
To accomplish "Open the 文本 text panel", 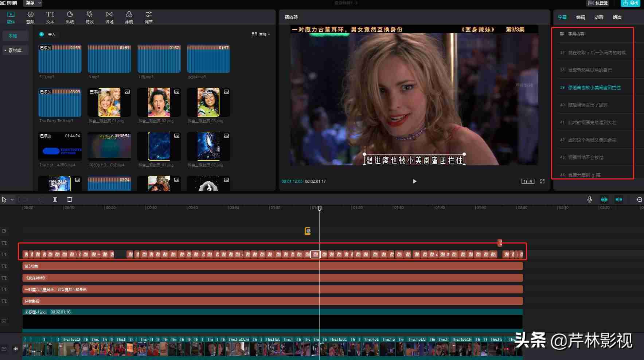I will pyautogui.click(x=50, y=17).
